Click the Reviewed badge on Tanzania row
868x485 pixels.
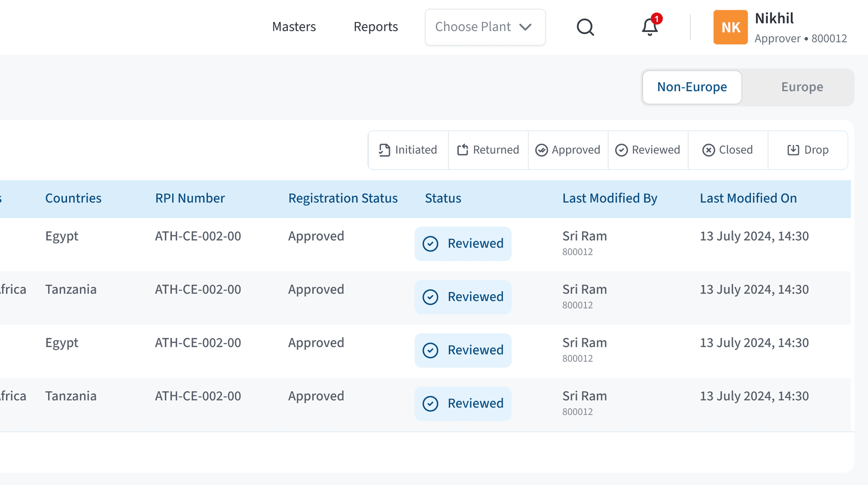coord(463,297)
